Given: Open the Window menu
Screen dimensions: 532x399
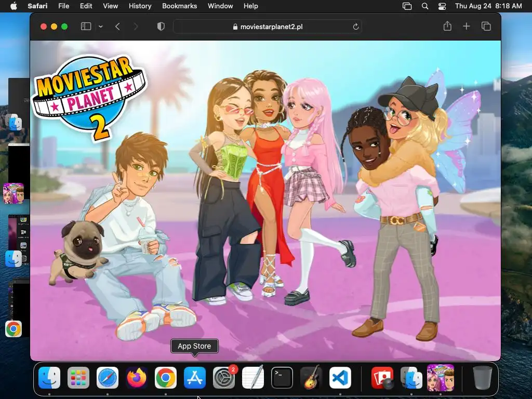Looking at the screenshot, I should pyautogui.click(x=220, y=6).
